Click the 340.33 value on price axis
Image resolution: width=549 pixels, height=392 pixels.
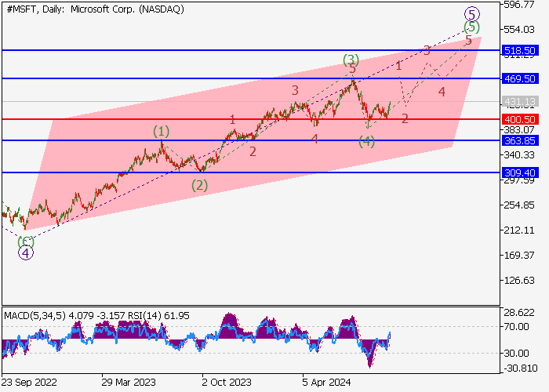tap(519, 154)
